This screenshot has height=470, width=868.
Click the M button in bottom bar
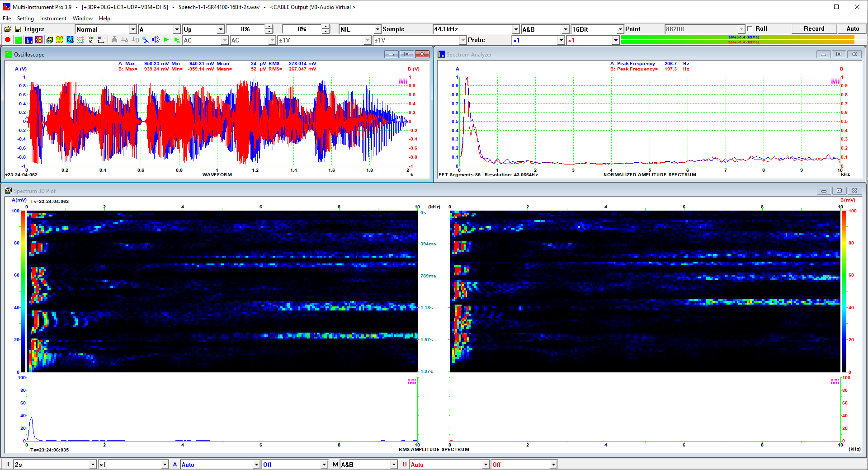335,464
